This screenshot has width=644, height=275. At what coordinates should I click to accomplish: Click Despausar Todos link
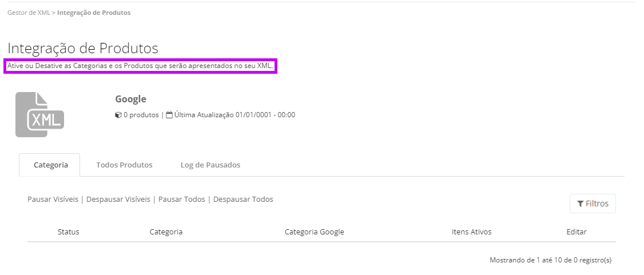click(243, 199)
